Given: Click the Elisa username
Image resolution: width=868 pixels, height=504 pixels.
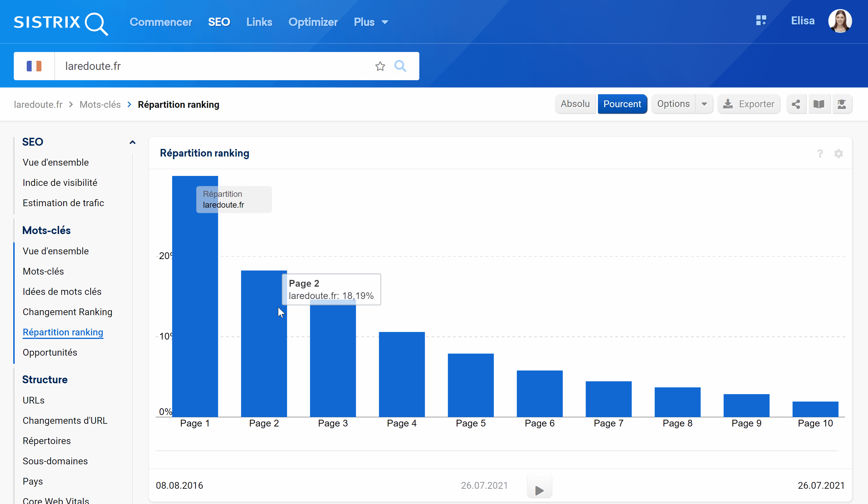Looking at the screenshot, I should click(x=802, y=21).
